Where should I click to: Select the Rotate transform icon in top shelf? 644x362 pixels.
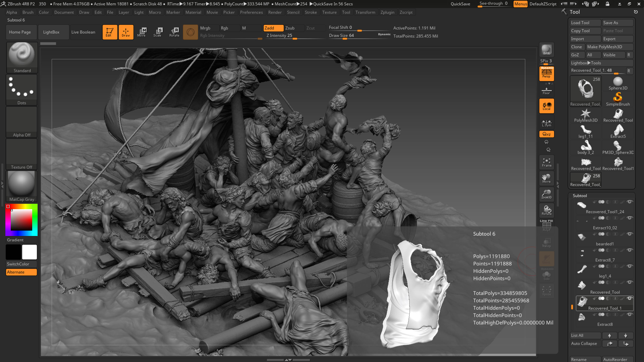pos(174,32)
